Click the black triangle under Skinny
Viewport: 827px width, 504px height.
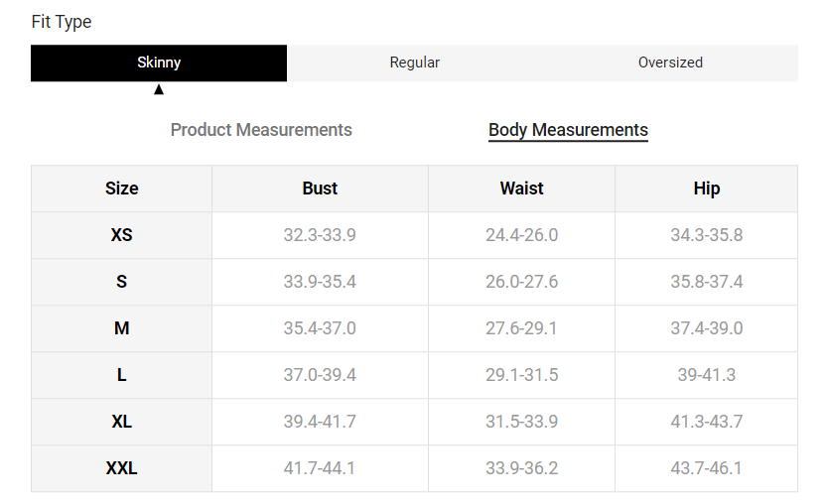point(159,89)
